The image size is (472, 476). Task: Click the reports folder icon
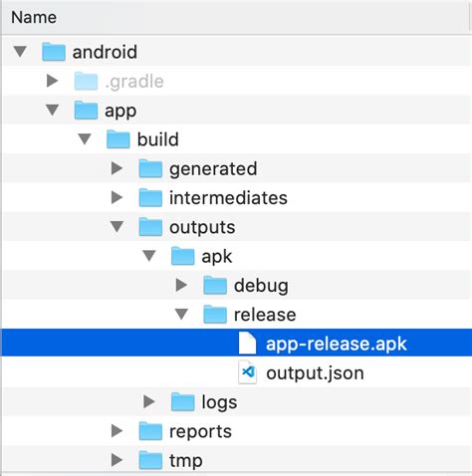(150, 431)
